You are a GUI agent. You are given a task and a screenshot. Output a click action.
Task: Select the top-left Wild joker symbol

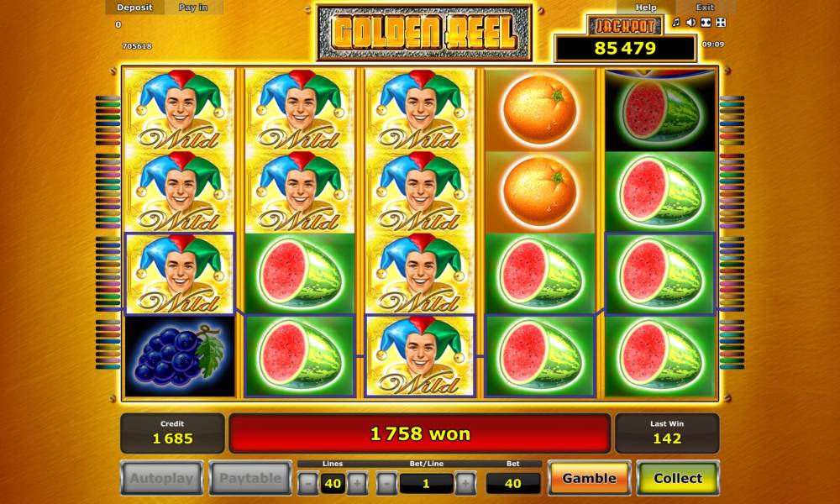180,110
